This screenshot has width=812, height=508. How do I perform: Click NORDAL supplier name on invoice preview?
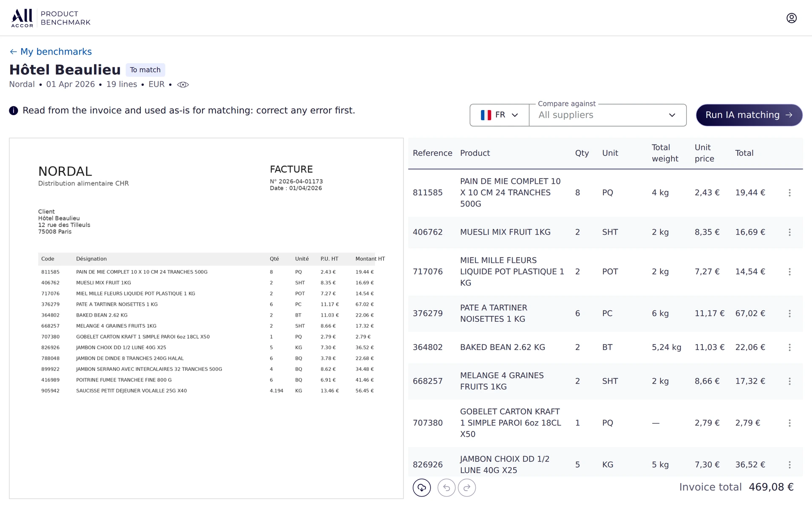click(65, 171)
